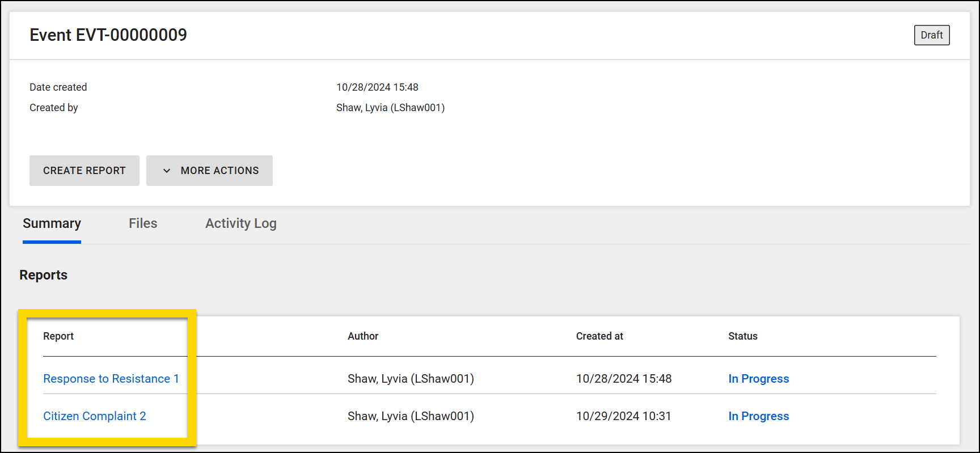Open the Citizen Complaint 2 report
The image size is (980, 453).
click(94, 416)
